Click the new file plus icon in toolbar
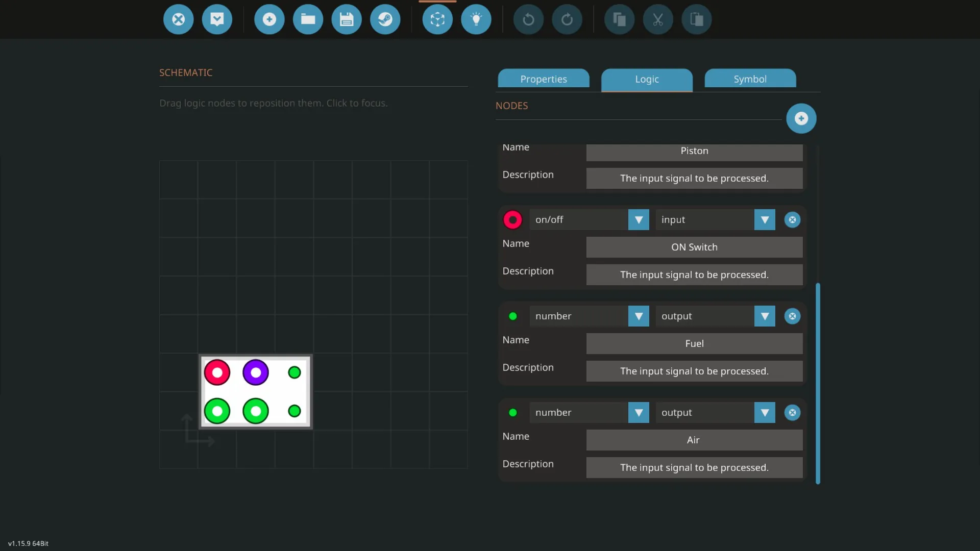 pyautogui.click(x=269, y=19)
